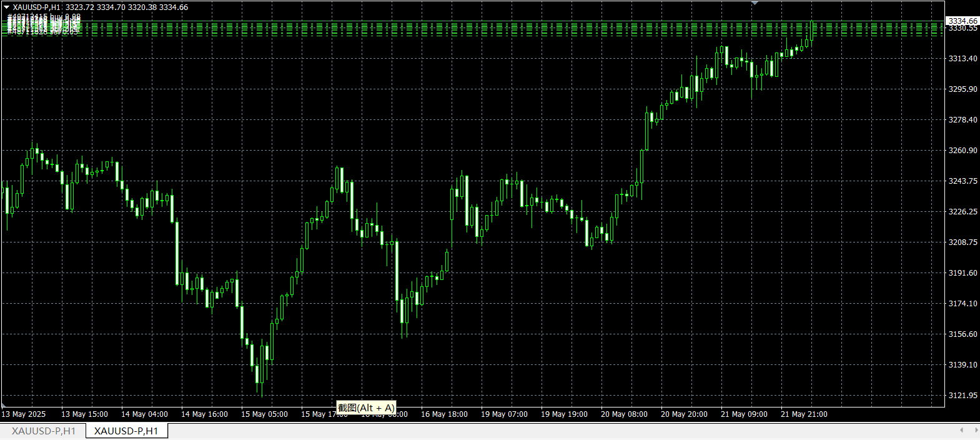Click the 截图(Alt + A) screenshot tooltip
980x440 pixels.
tap(366, 408)
